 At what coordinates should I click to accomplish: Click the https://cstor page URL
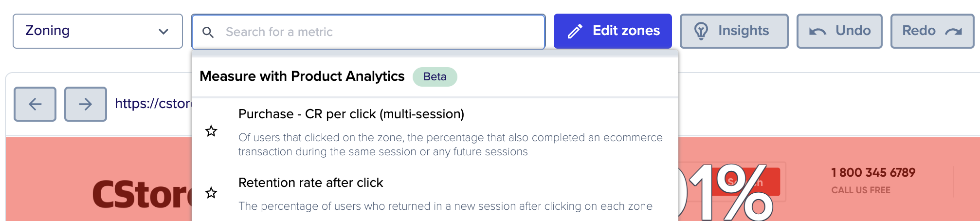153,103
